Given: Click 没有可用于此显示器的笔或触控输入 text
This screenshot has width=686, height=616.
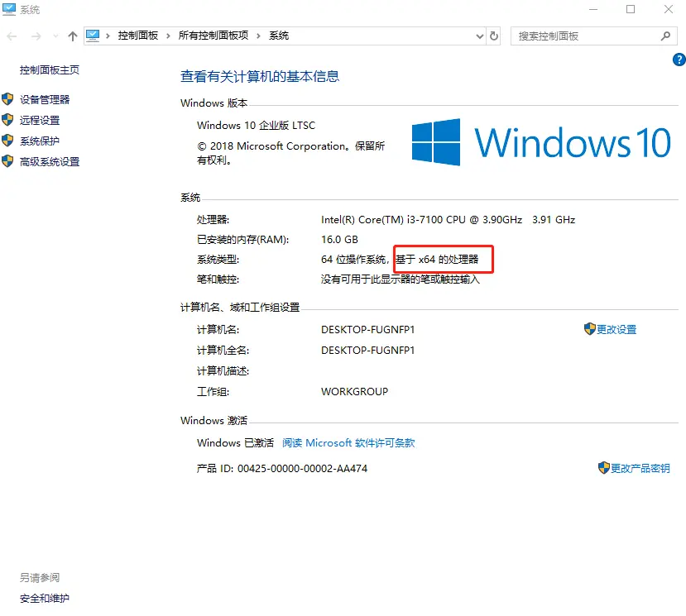Looking at the screenshot, I should (x=401, y=279).
